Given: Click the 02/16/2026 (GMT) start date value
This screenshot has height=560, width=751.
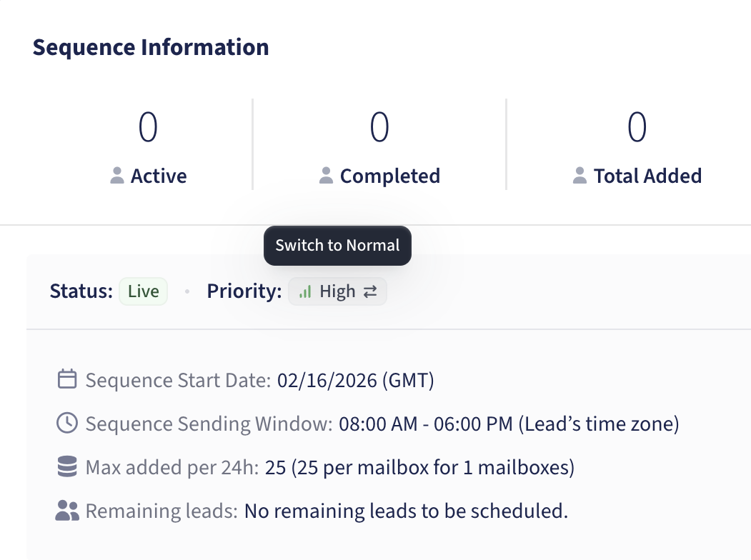Looking at the screenshot, I should pyautogui.click(x=355, y=380).
